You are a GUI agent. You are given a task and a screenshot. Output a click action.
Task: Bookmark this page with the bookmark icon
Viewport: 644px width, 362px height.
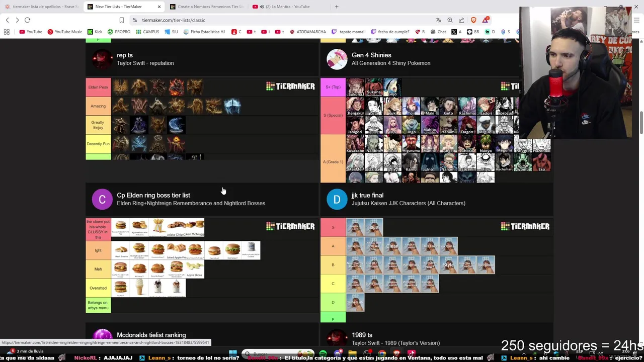pyautogui.click(x=122, y=20)
